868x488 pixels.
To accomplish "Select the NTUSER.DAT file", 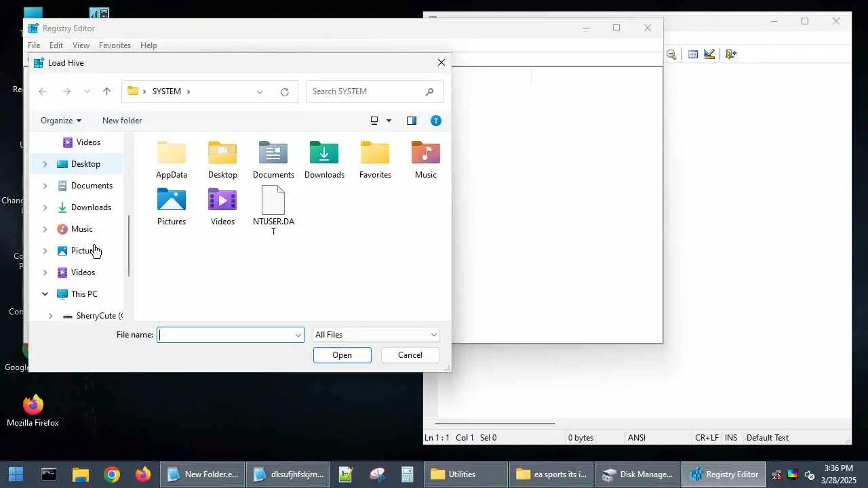I will [273, 210].
